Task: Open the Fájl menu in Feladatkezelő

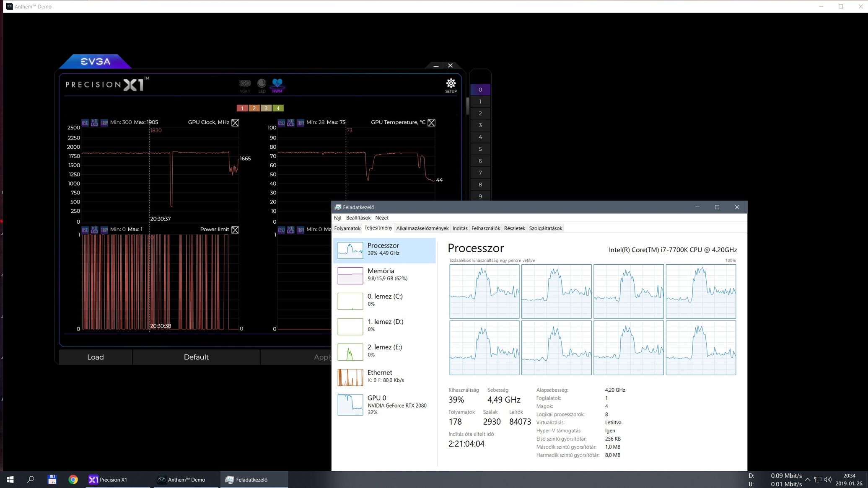Action: point(337,218)
